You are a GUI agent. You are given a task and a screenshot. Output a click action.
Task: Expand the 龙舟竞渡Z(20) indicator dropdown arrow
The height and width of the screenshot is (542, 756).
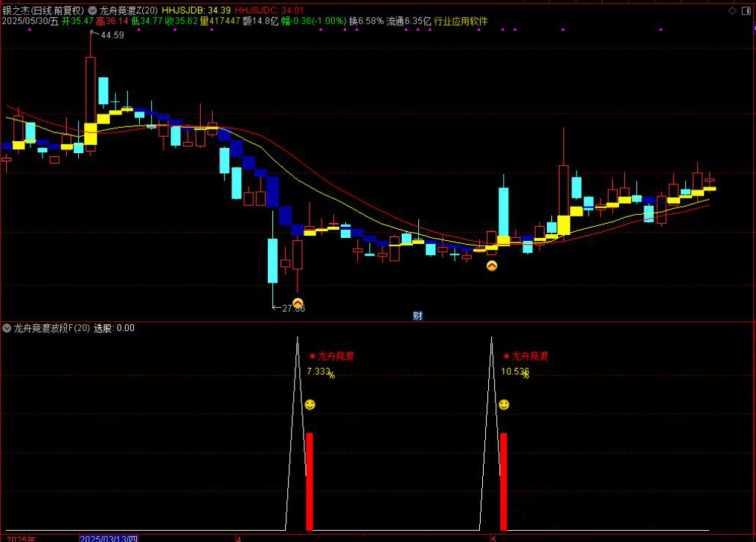tap(92, 10)
